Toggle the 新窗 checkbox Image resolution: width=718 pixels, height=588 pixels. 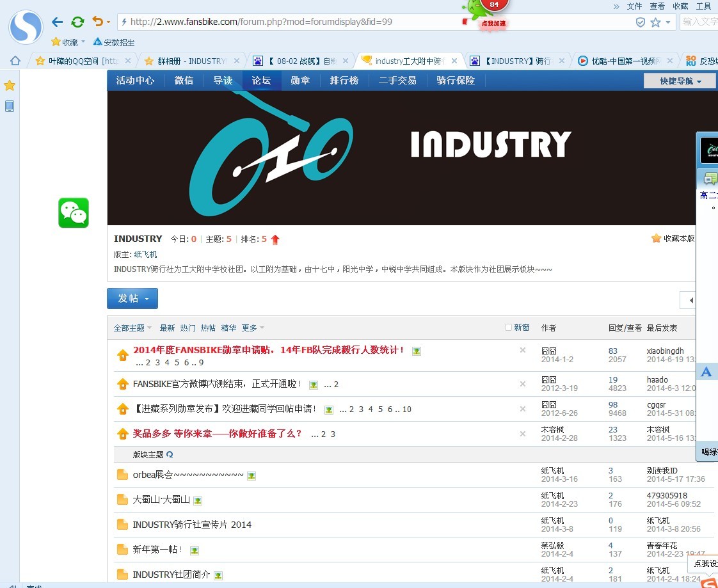coord(508,328)
